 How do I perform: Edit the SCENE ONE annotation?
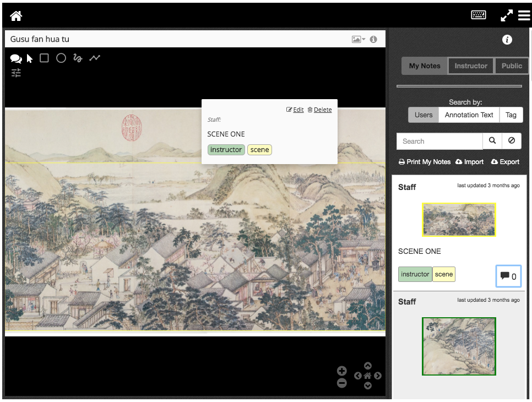(295, 110)
